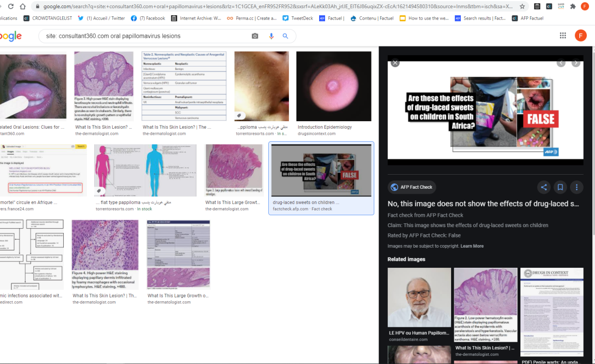This screenshot has height=364, width=595.
Task: Open the table with histology strip thumbnail
Action: [x=178, y=255]
